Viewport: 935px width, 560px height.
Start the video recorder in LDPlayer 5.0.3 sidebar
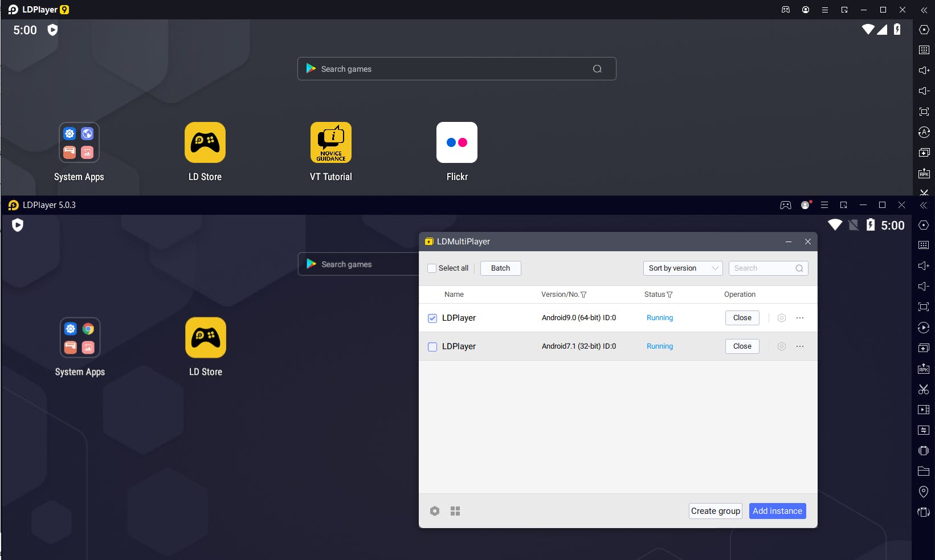[924, 410]
